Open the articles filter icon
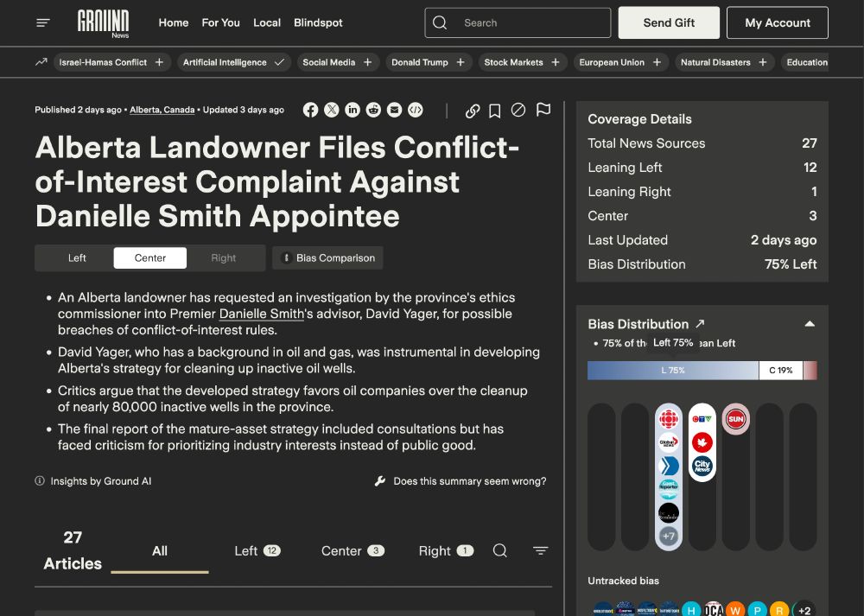This screenshot has width=864, height=616. coord(541,550)
